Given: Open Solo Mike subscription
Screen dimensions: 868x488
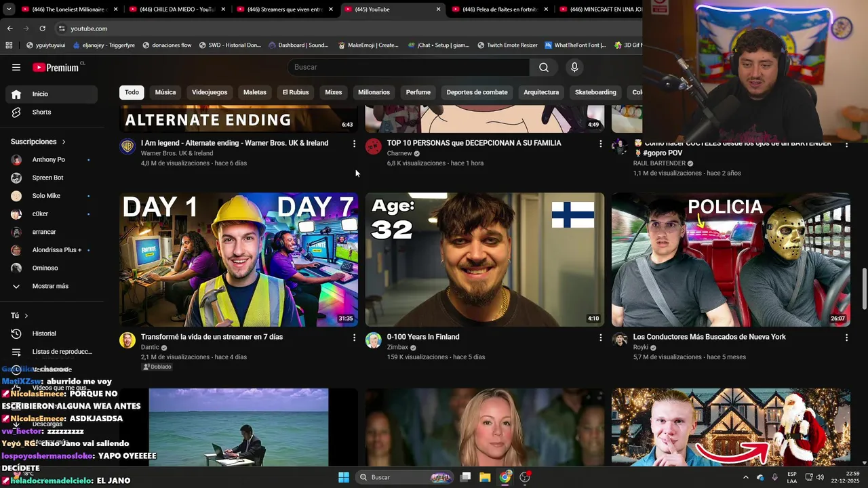Looking at the screenshot, I should [x=52, y=196].
